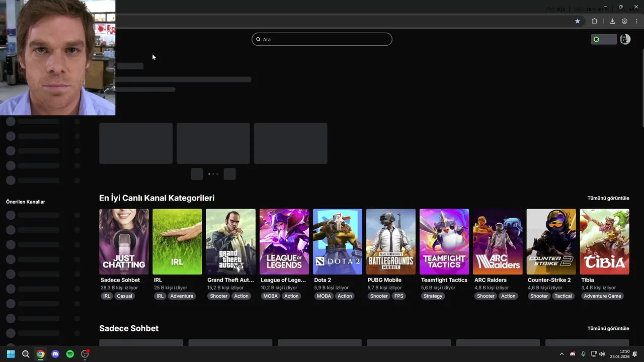Click the magnifier icon in the Ara field
644x362 pixels.
coord(258,39)
